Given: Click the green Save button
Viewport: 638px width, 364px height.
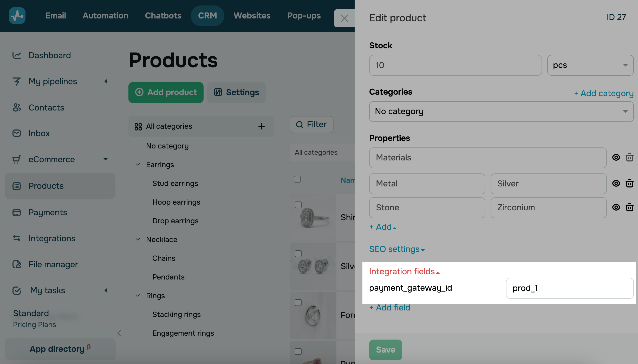Looking at the screenshot, I should tap(385, 350).
